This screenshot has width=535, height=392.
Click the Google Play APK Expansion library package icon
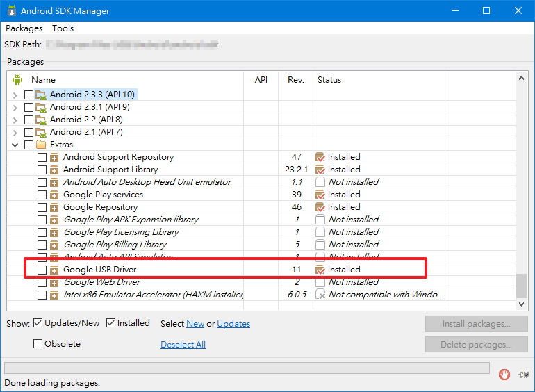coord(54,220)
